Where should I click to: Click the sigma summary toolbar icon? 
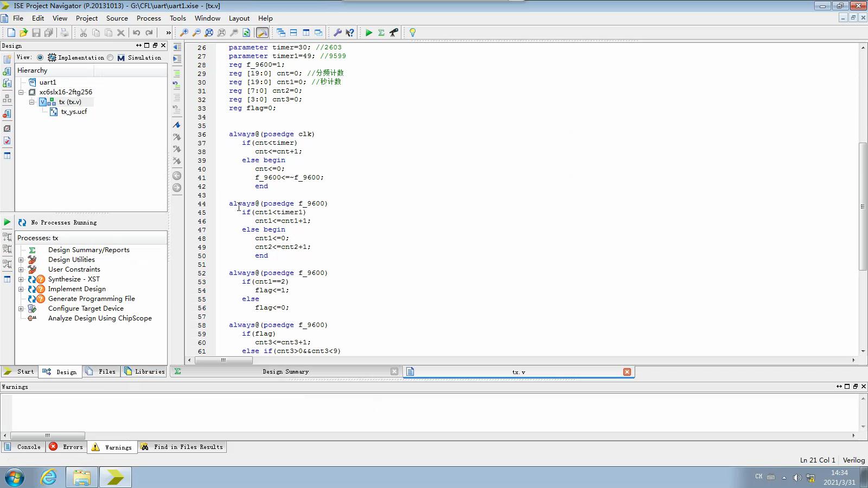(381, 33)
